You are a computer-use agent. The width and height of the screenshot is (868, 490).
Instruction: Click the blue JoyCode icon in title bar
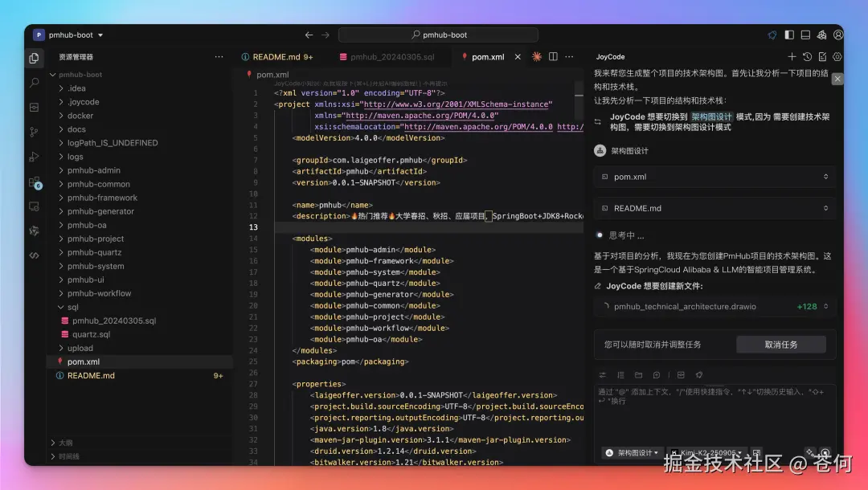(x=772, y=35)
